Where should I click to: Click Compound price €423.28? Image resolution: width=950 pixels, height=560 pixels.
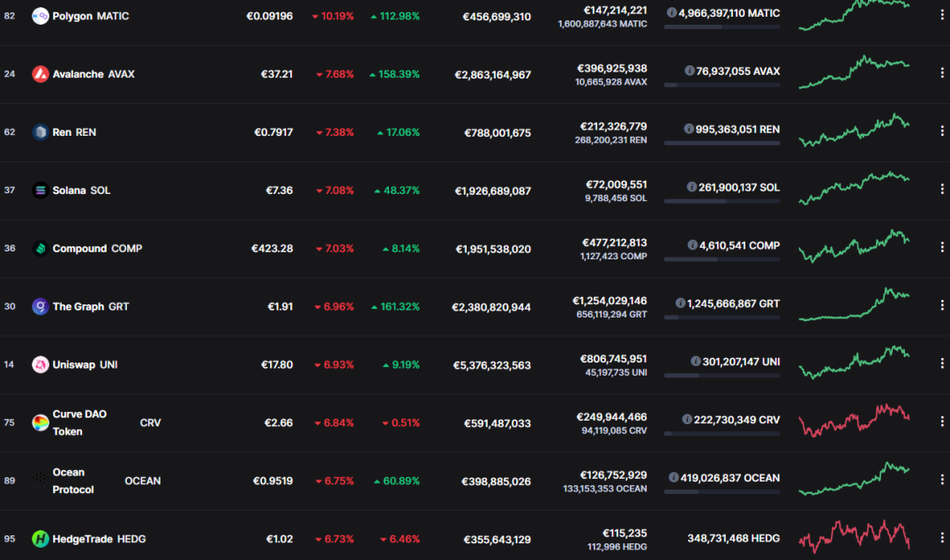pyautogui.click(x=272, y=249)
